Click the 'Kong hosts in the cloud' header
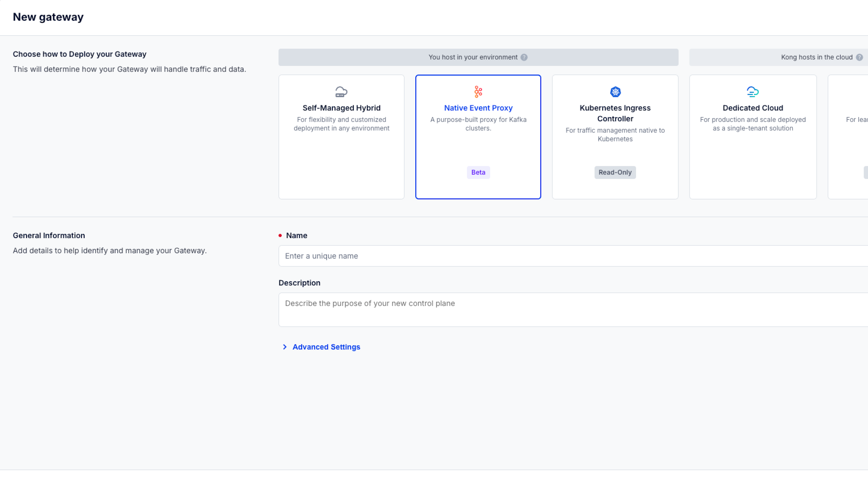Screen dimensions: 868x488 (x=816, y=57)
